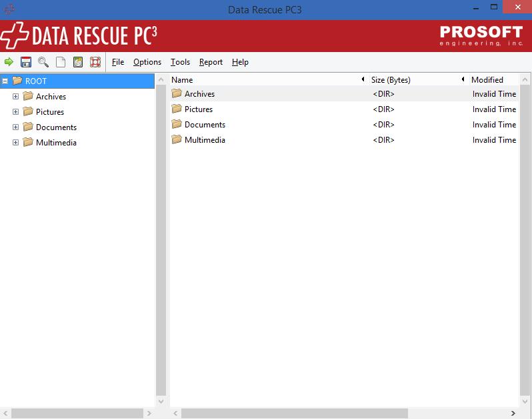Expand the Multimedia tree node

pos(15,142)
